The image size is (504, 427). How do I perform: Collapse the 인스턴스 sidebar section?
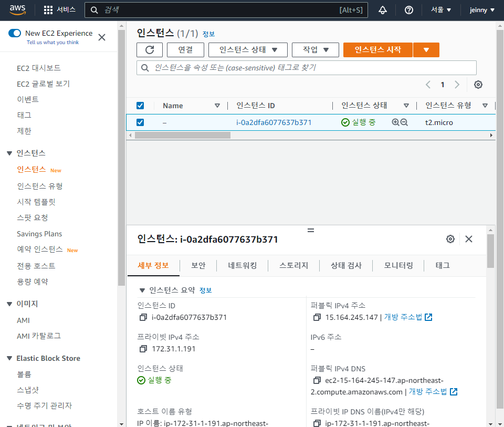[x=9, y=153]
